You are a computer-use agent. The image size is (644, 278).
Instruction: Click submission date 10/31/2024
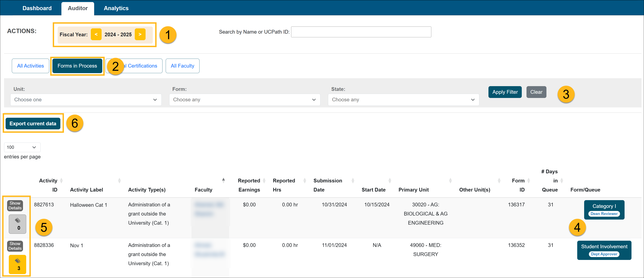coord(334,205)
